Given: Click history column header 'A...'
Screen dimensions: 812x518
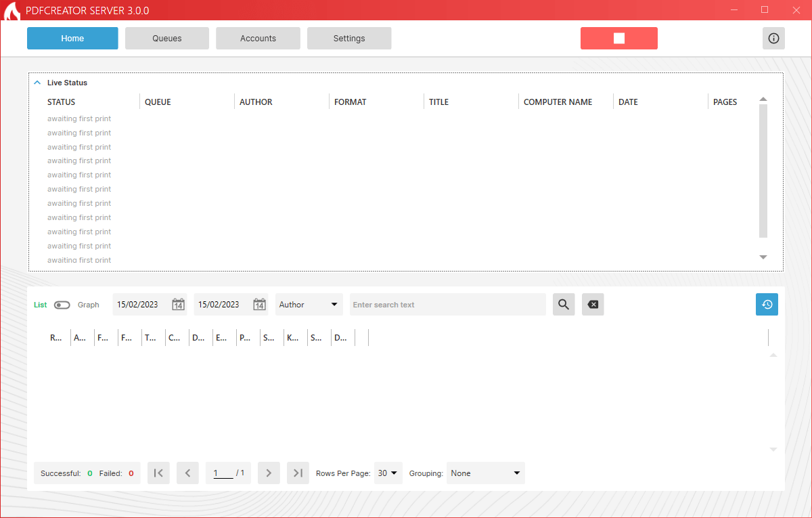Looking at the screenshot, I should (x=80, y=337).
